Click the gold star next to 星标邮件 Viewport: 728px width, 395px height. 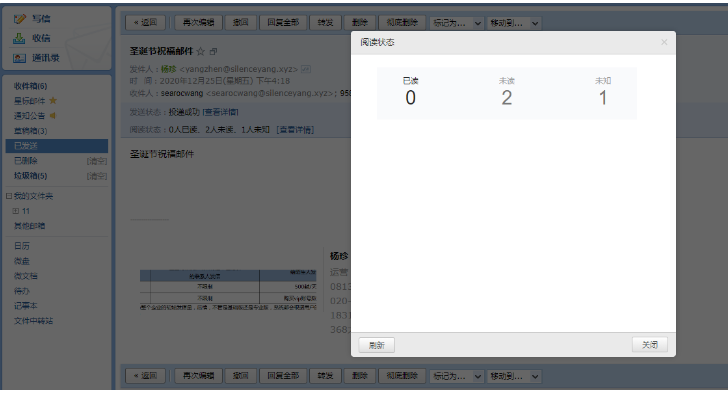tap(53, 101)
